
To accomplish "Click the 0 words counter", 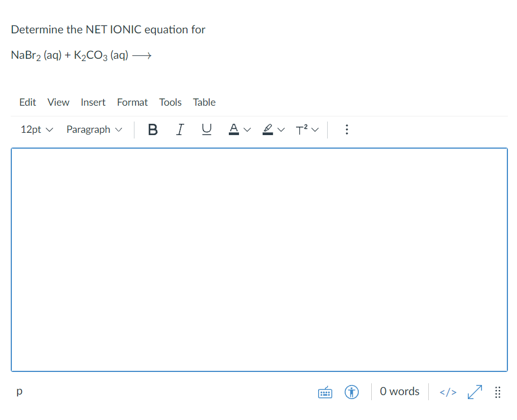I will 399,391.
